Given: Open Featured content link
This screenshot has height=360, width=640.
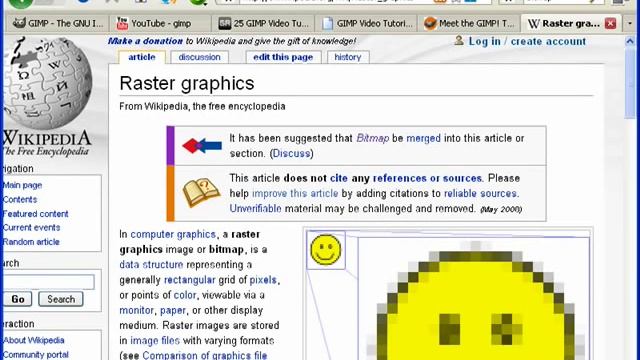Looking at the screenshot, I should 36,214.
